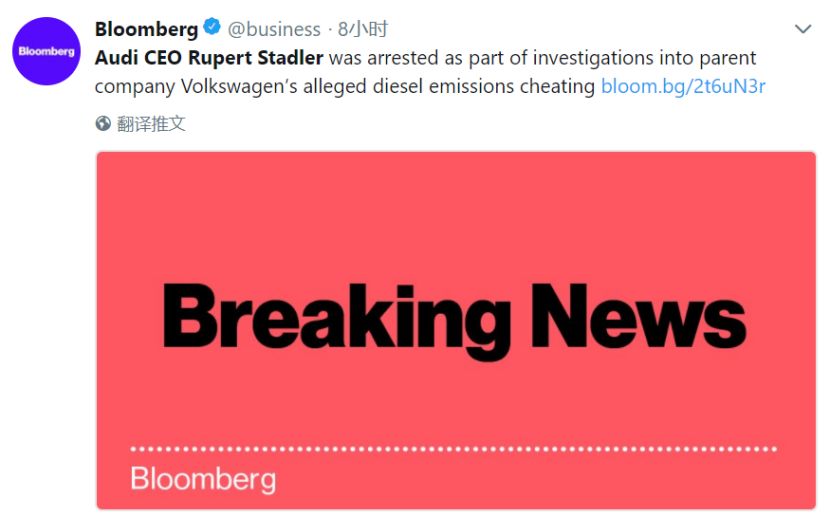
Task: Follow the bloom.bg/2t6uN3r link
Action: [683, 86]
